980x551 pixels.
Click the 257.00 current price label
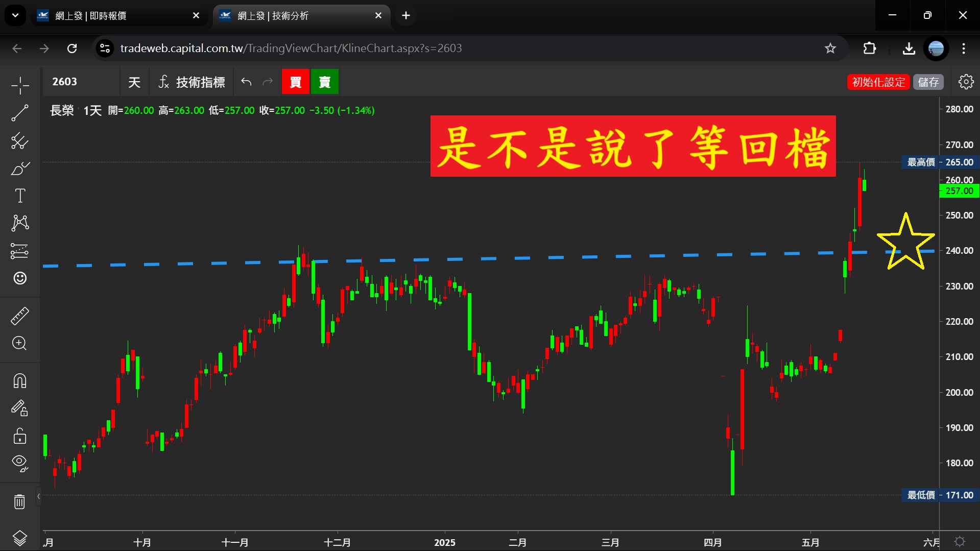tap(959, 191)
